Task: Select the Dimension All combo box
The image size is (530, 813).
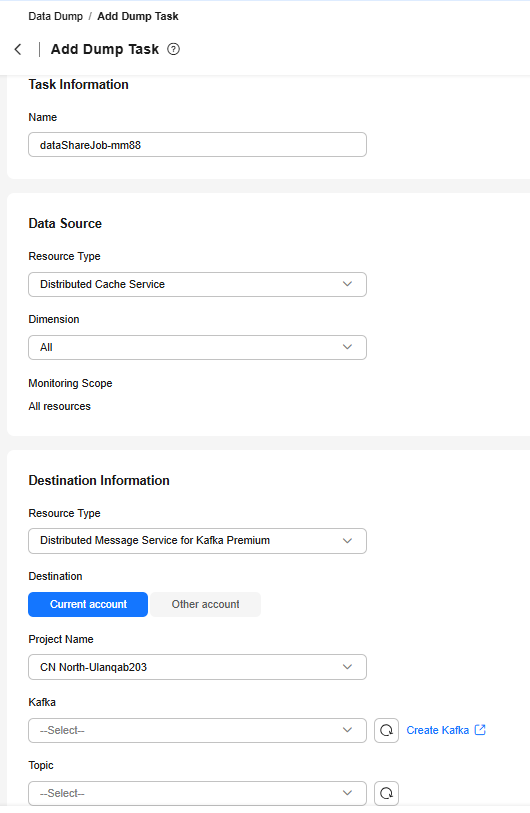Action: coord(197,347)
